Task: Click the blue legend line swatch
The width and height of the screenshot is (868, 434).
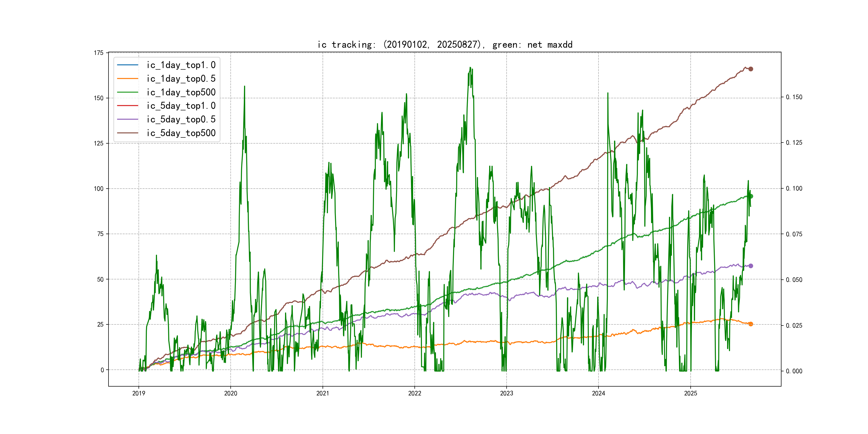Action: pyautogui.click(x=128, y=65)
